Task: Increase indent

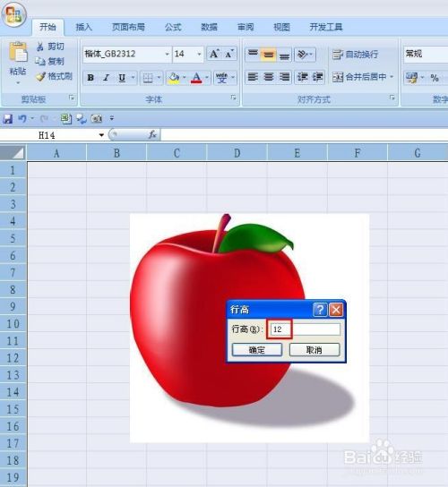Action: pyautogui.click(x=317, y=77)
